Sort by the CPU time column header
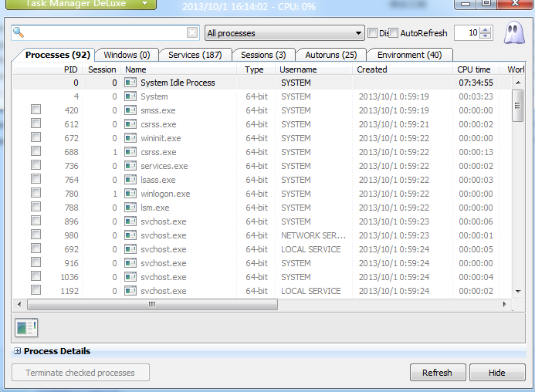Viewport: 535px width, 392px height. 474,69
